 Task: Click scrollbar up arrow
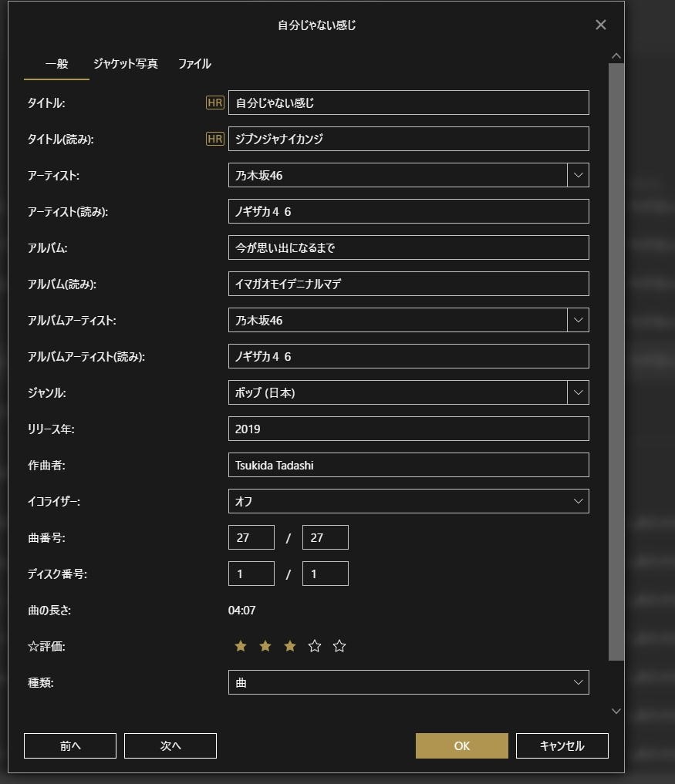(x=616, y=56)
